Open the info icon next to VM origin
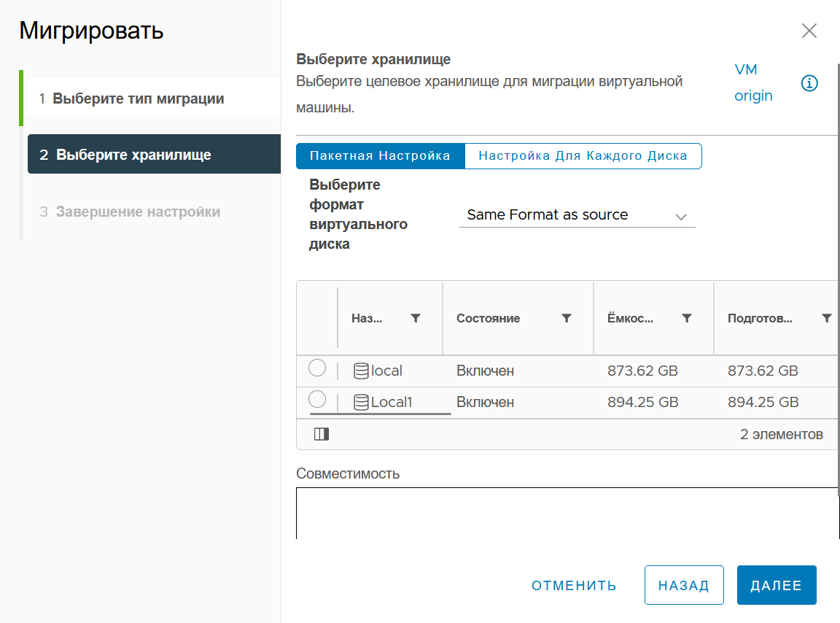 pyautogui.click(x=809, y=83)
